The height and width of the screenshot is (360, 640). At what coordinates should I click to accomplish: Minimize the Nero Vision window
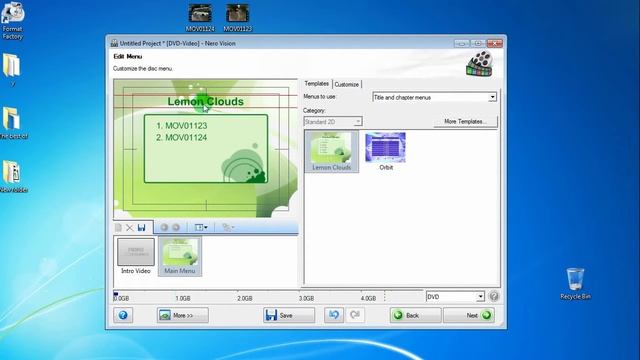point(462,43)
